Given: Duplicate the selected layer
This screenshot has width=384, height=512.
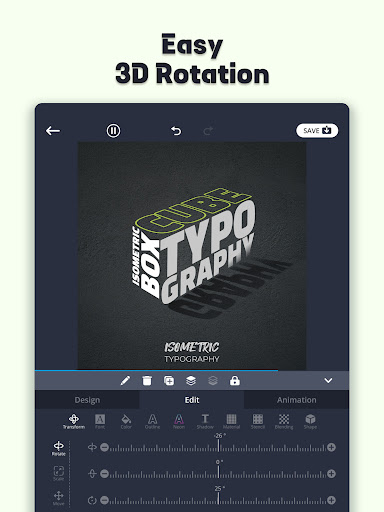Looking at the screenshot, I should click(x=169, y=380).
